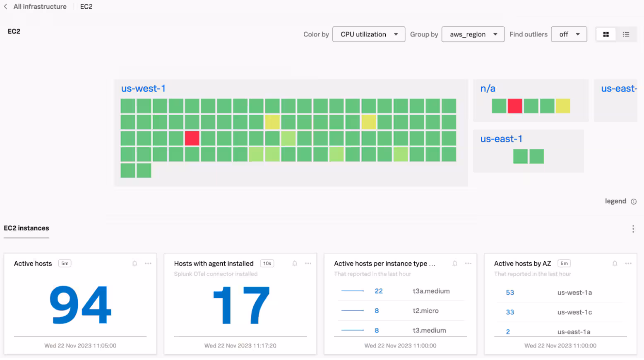Select the EC2 instances tab
Viewport: 644px width, 360px height.
pyautogui.click(x=26, y=228)
